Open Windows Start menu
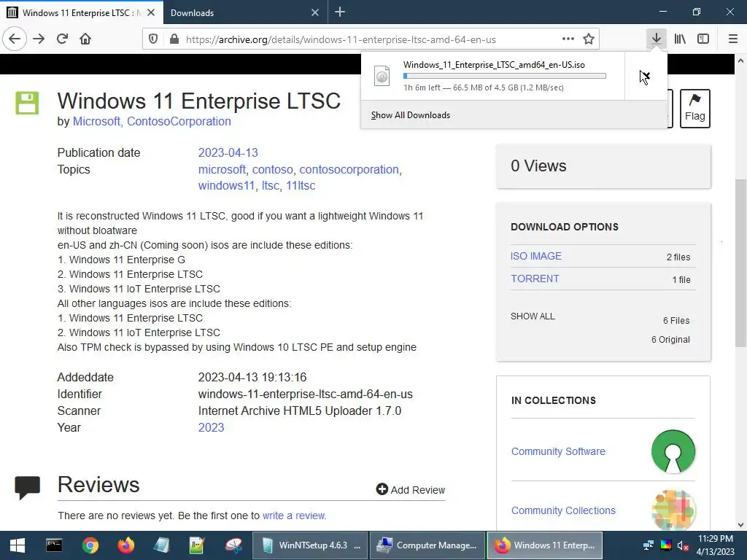This screenshot has width=747, height=560. 18,545
